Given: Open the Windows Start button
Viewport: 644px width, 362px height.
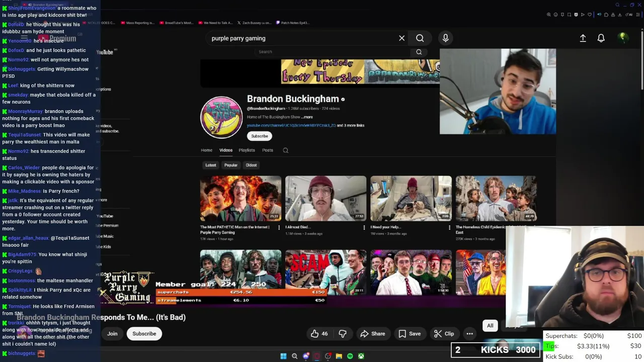Looking at the screenshot, I should click(283, 356).
